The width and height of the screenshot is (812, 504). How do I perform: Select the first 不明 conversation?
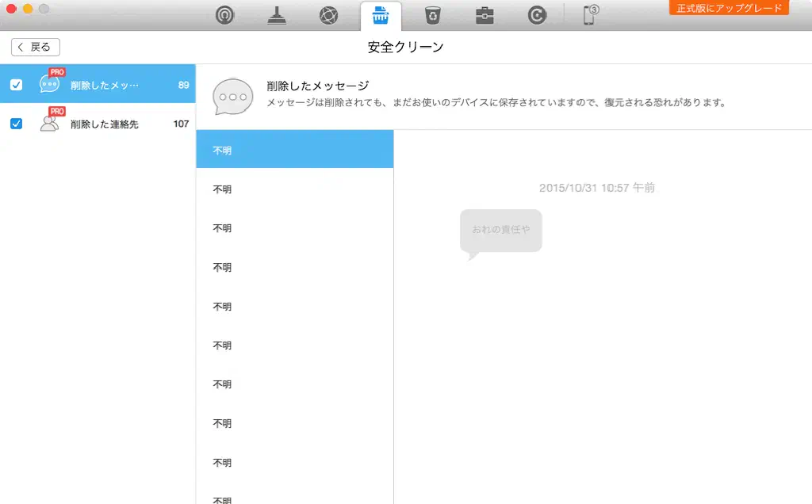294,150
